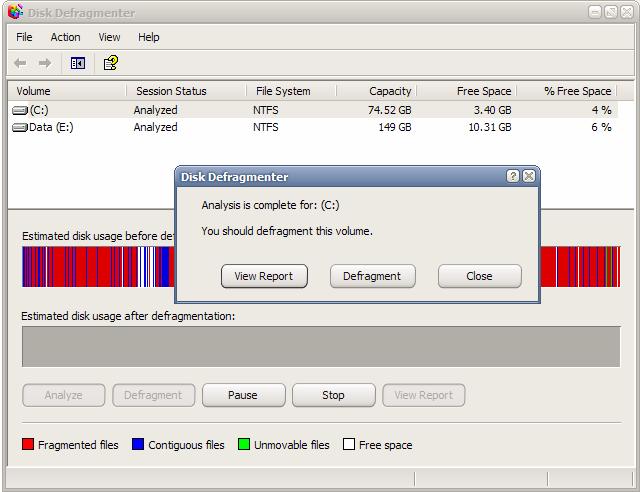Click 'You should defragment this volume.' text

[287, 231]
